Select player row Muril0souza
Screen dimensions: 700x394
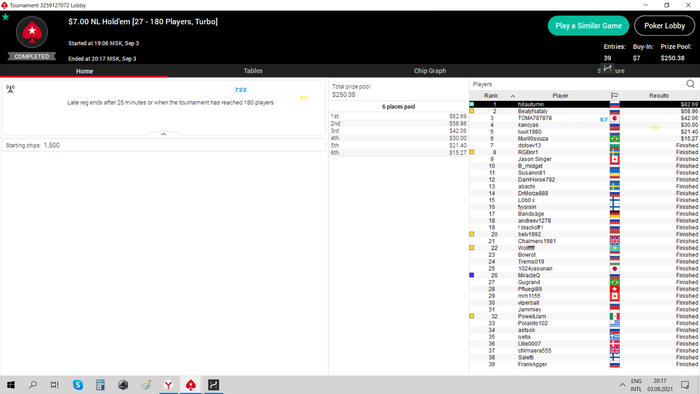tap(584, 138)
